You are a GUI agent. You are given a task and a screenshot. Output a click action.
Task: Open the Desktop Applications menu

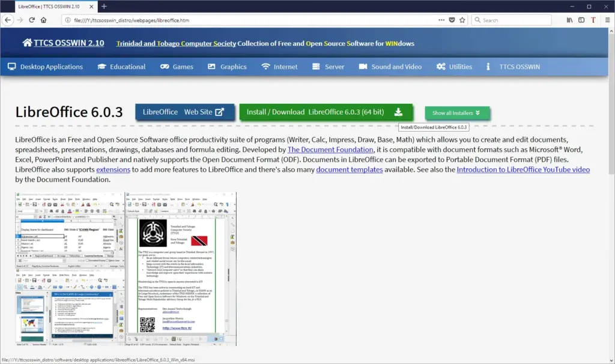[x=45, y=67]
